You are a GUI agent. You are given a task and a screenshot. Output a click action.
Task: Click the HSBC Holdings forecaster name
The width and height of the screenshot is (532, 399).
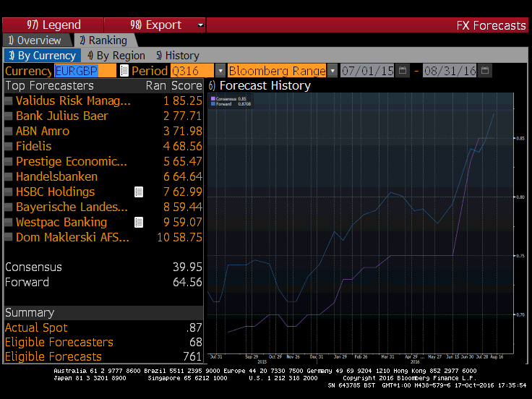pyautogui.click(x=56, y=192)
